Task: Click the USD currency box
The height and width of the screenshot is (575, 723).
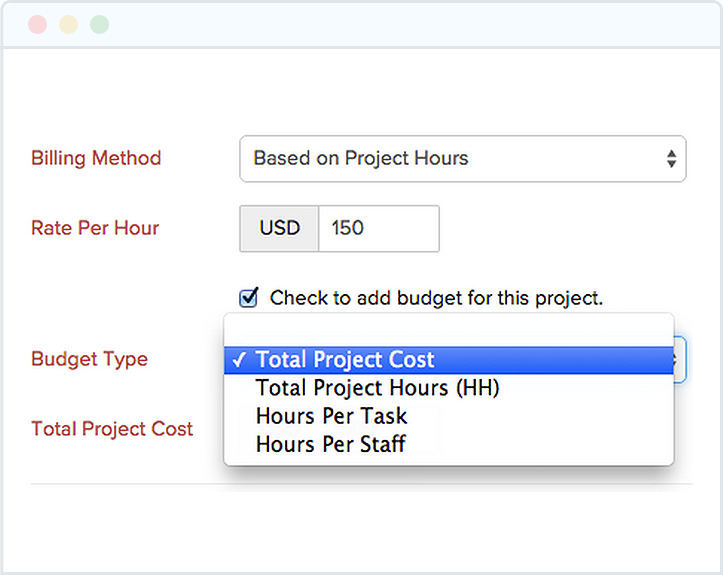Action: 279,228
